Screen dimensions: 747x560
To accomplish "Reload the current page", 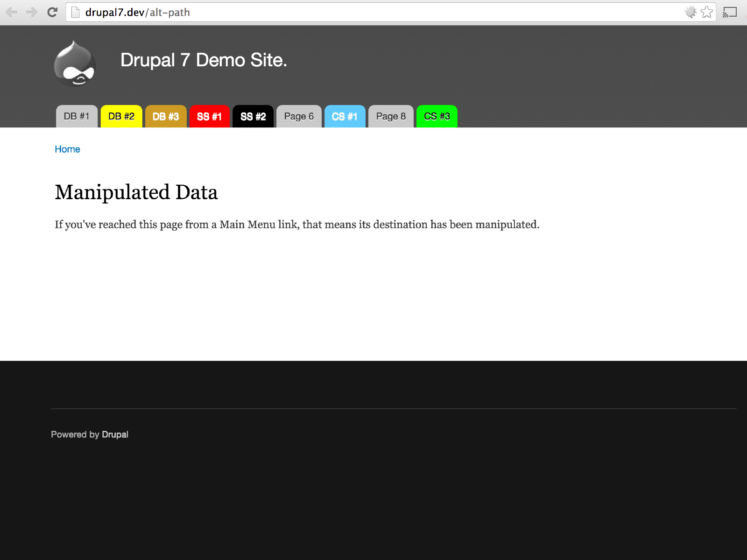I will click(x=51, y=12).
